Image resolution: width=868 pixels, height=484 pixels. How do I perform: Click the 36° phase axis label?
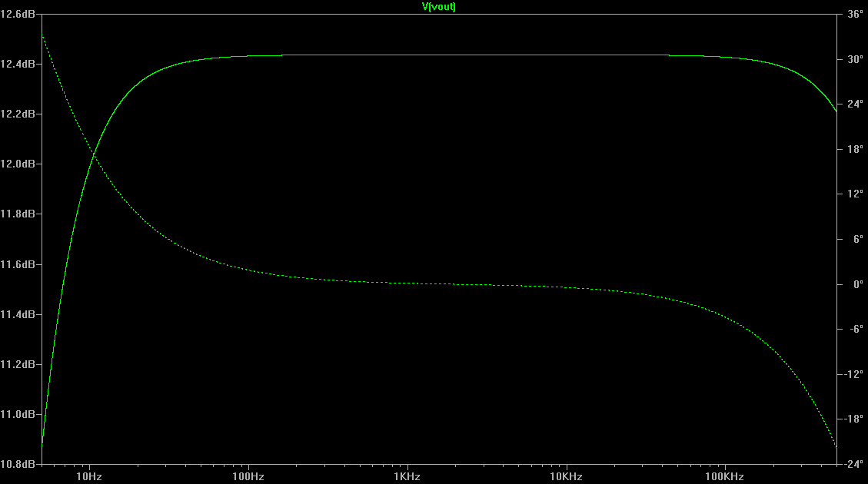point(855,14)
